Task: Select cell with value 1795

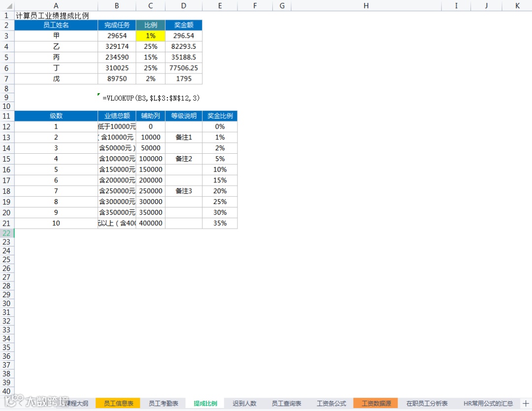Action: click(184, 79)
